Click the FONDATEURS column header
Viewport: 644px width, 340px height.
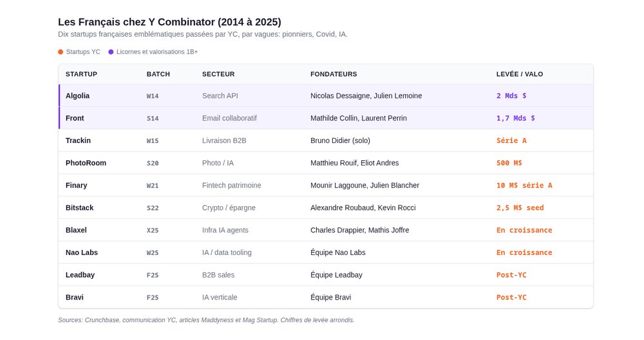[334, 74]
